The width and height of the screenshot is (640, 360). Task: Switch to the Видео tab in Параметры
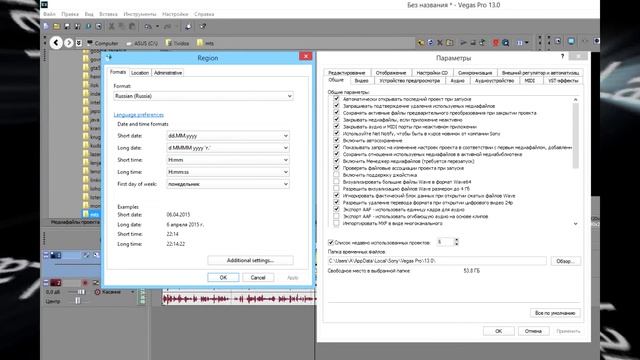[361, 81]
